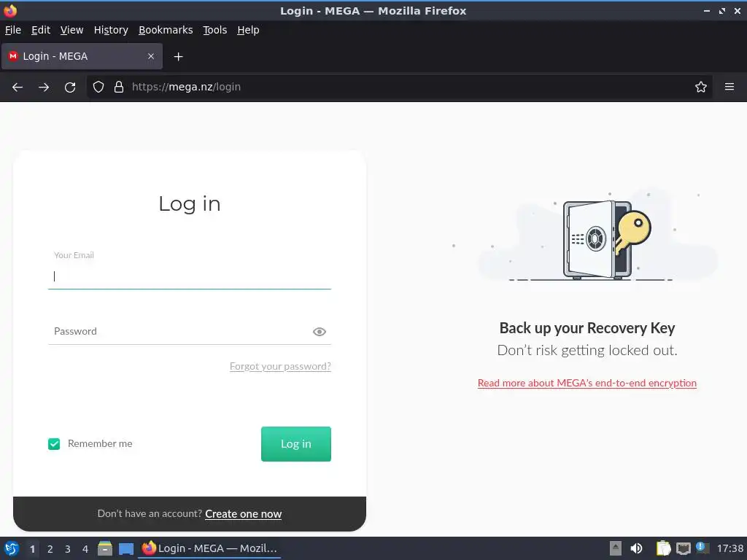The width and height of the screenshot is (747, 560).
Task: Bookmark this page with the star icon
Action: click(701, 87)
